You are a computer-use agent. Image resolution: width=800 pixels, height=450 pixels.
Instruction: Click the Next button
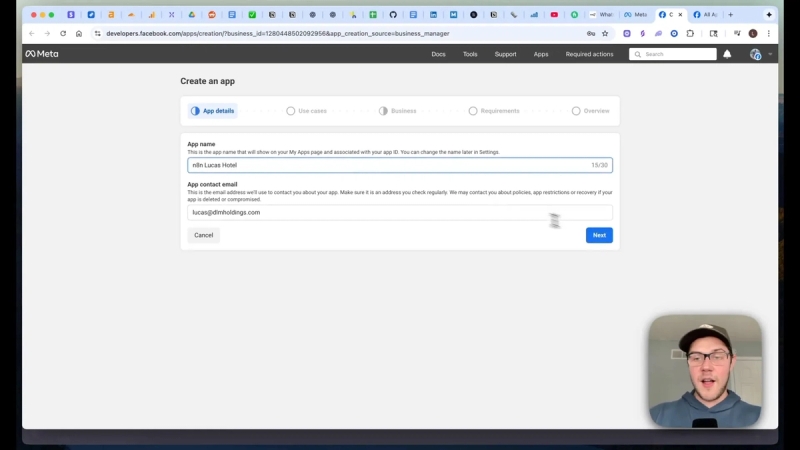pyautogui.click(x=599, y=235)
